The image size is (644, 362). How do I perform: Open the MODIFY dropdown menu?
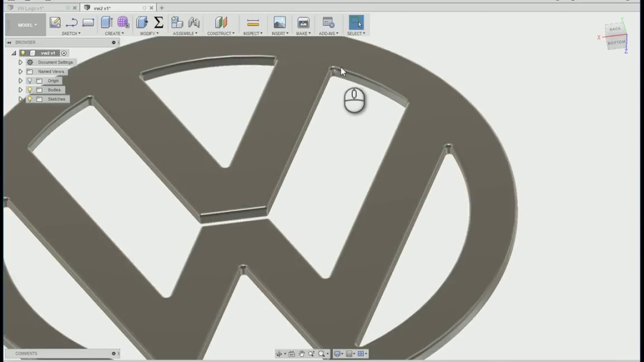(149, 34)
